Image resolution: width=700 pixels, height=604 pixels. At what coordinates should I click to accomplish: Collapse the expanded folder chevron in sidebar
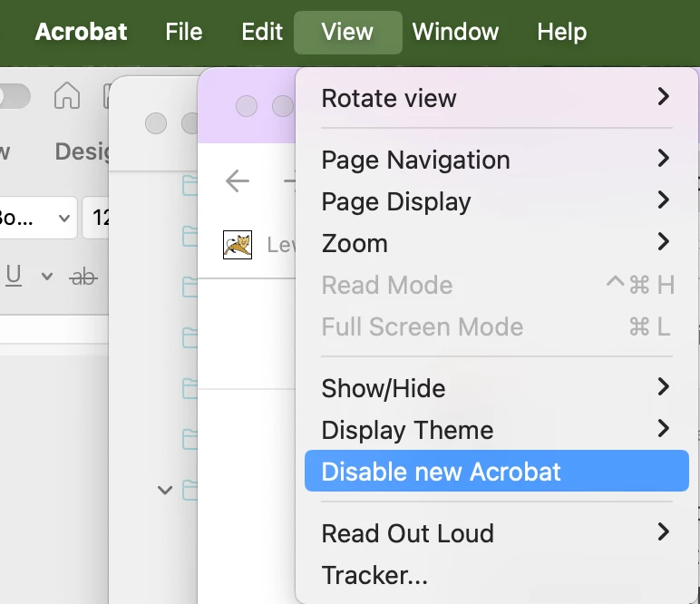[165, 490]
